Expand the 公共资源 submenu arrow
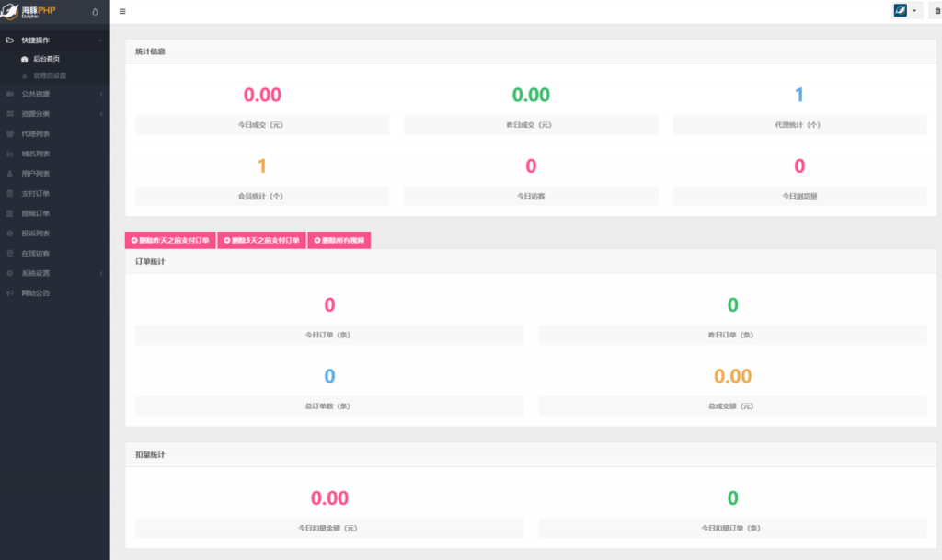 tap(100, 94)
